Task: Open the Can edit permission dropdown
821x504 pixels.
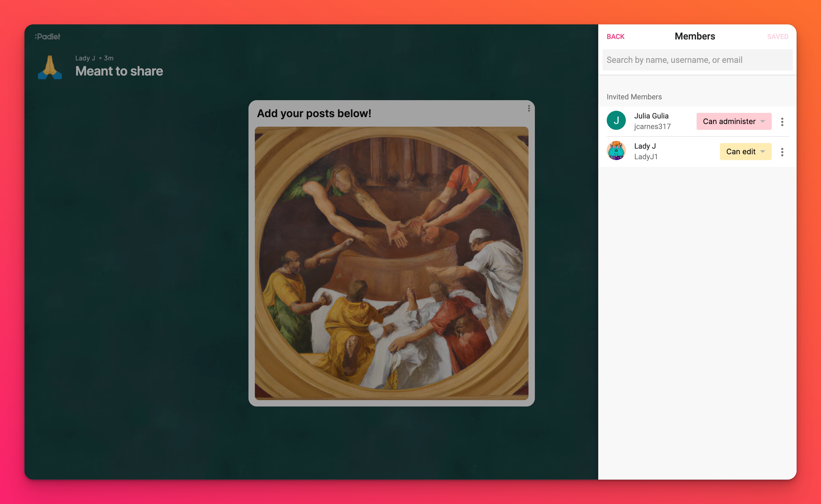Action: click(745, 152)
